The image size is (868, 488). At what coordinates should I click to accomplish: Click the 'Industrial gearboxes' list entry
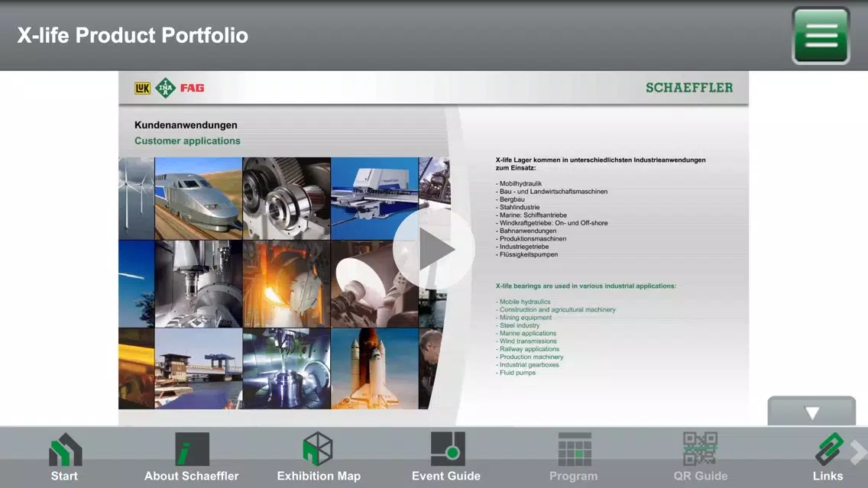[527, 365]
